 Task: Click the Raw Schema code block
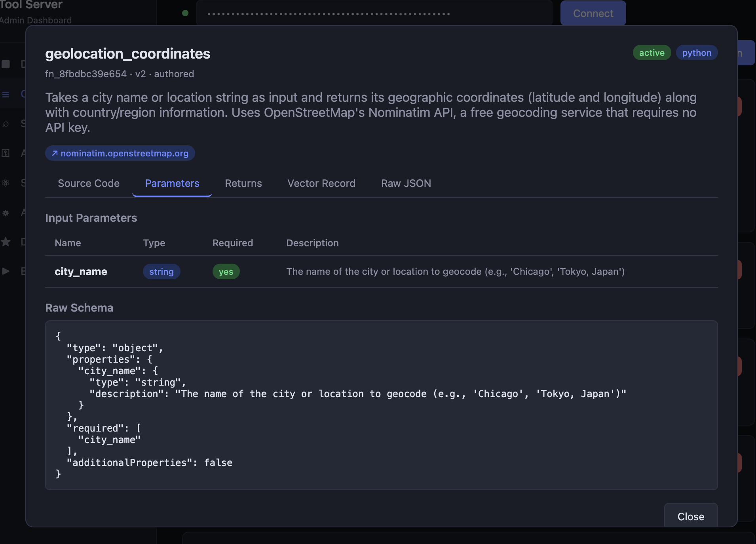click(x=381, y=405)
